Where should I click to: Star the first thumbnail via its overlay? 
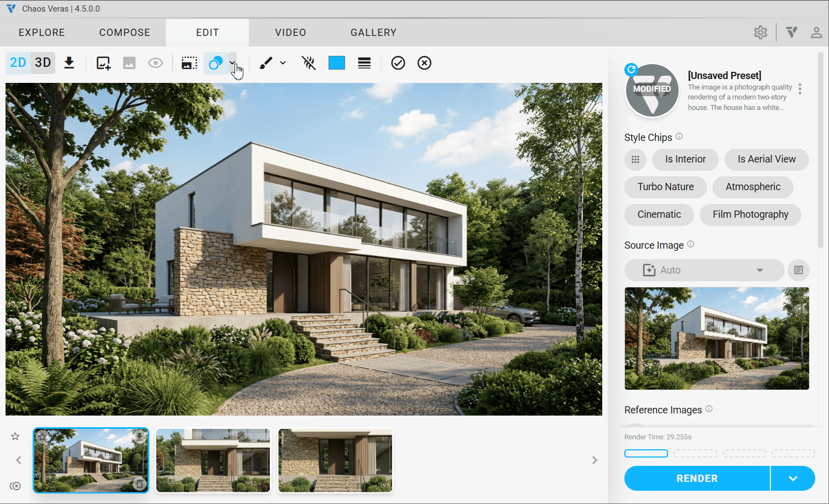click(x=42, y=436)
